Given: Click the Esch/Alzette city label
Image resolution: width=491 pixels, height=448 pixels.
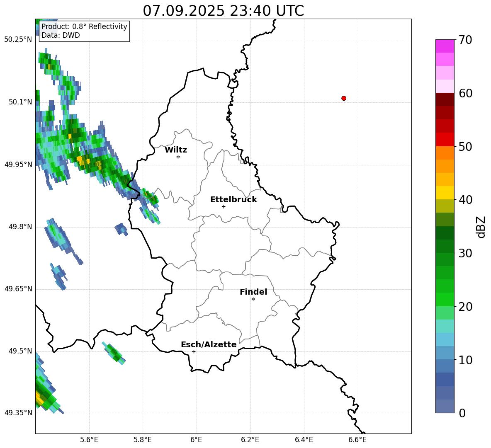Looking at the screenshot, I should [209, 344].
